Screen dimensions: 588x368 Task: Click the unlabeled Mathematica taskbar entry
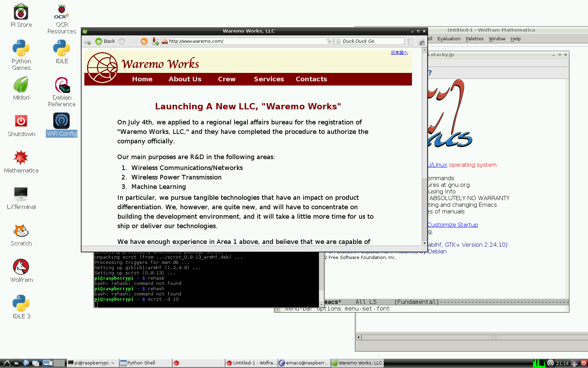198,363
